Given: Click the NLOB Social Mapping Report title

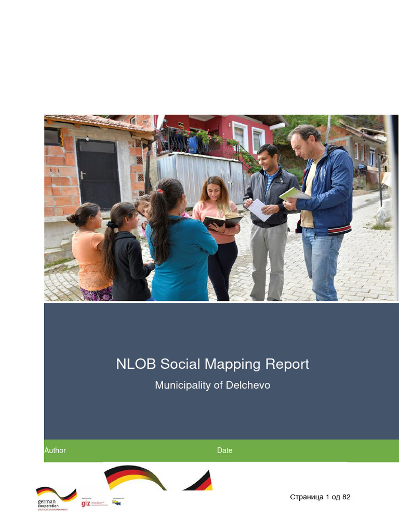Looking at the screenshot, I should pyautogui.click(x=212, y=364).
